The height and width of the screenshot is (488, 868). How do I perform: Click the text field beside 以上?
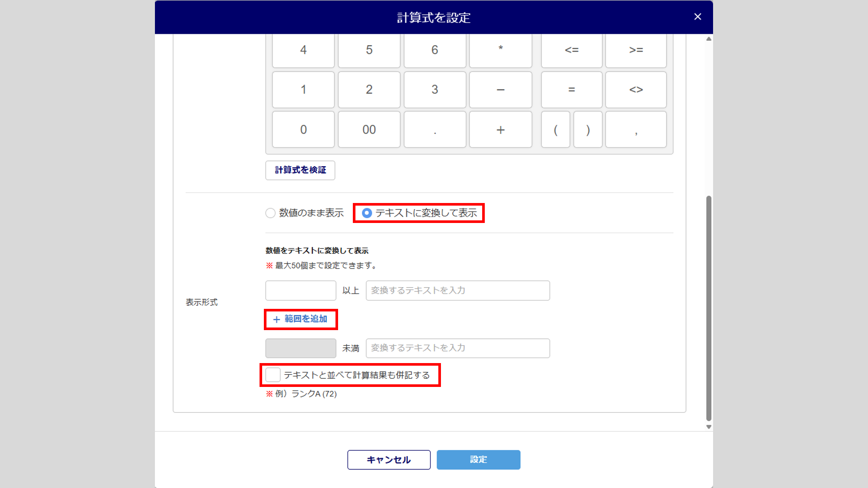458,291
